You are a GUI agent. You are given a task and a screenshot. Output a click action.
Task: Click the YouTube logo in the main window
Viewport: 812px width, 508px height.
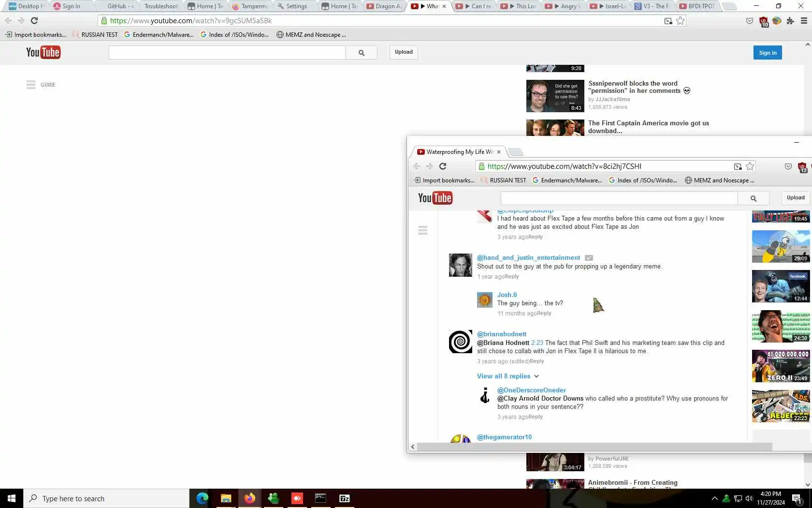[43, 52]
